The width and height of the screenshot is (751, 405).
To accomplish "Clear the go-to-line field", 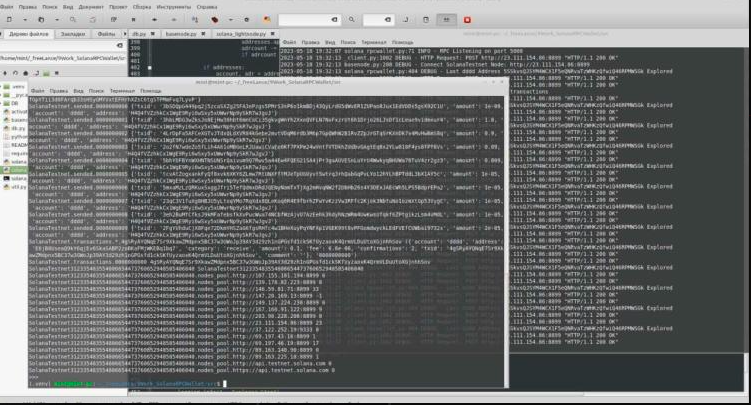I will click(388, 20).
